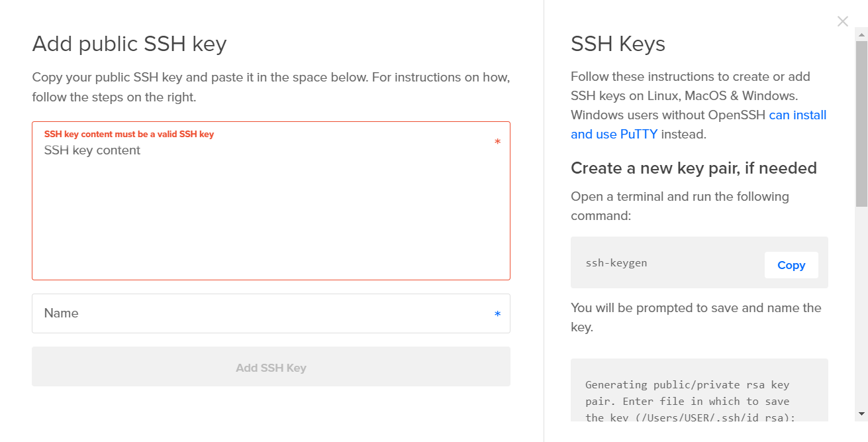Select the Create a new key pair heading
Viewport: 868px width, 442px height.
[x=694, y=168]
